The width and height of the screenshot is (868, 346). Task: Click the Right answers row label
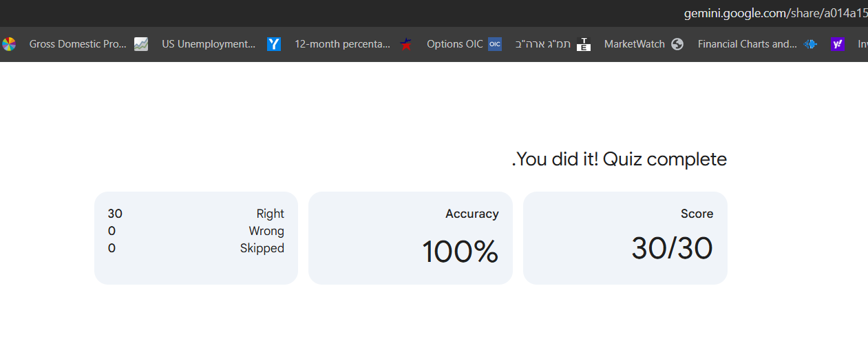pyautogui.click(x=270, y=214)
